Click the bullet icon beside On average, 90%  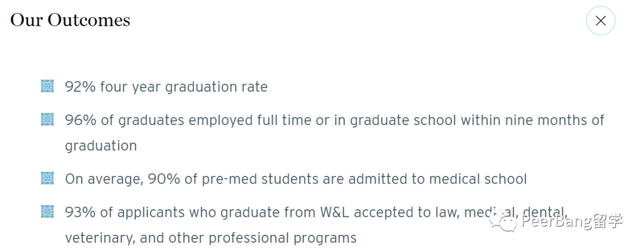pyautogui.click(x=47, y=178)
